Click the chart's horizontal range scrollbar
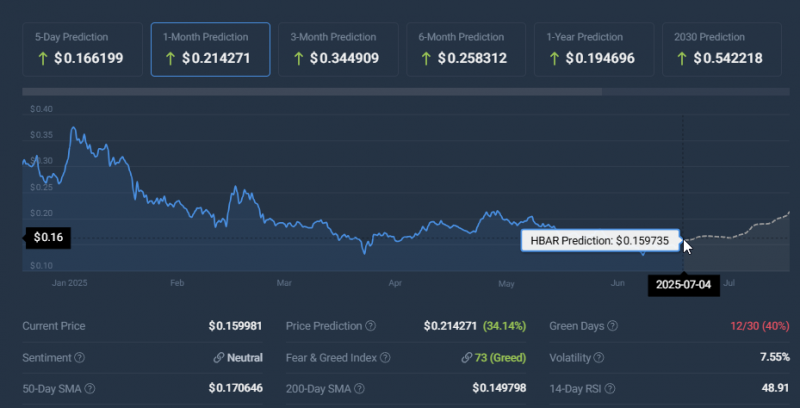Viewport: 800px width, 408px height. click(310, 95)
